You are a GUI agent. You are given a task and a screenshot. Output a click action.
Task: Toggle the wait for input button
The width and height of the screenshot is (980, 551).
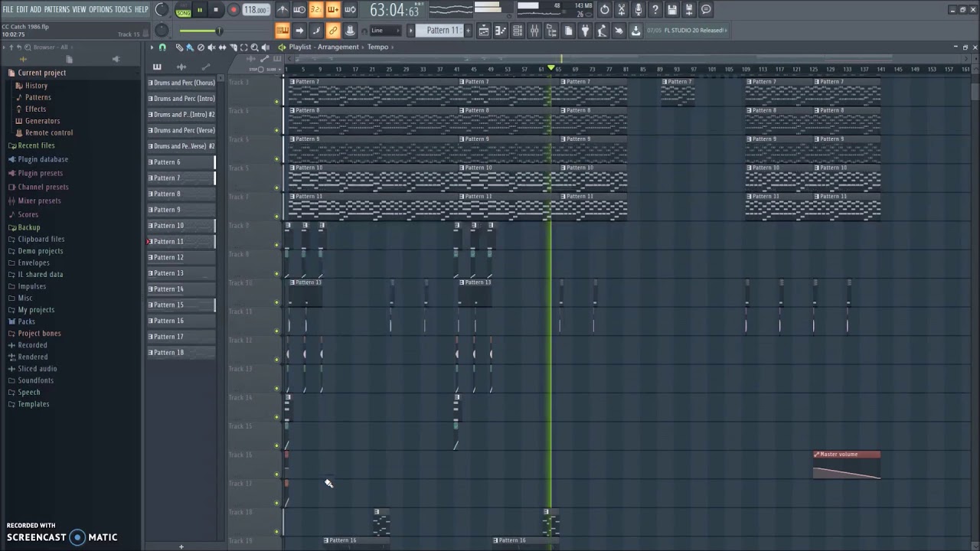tap(299, 9)
